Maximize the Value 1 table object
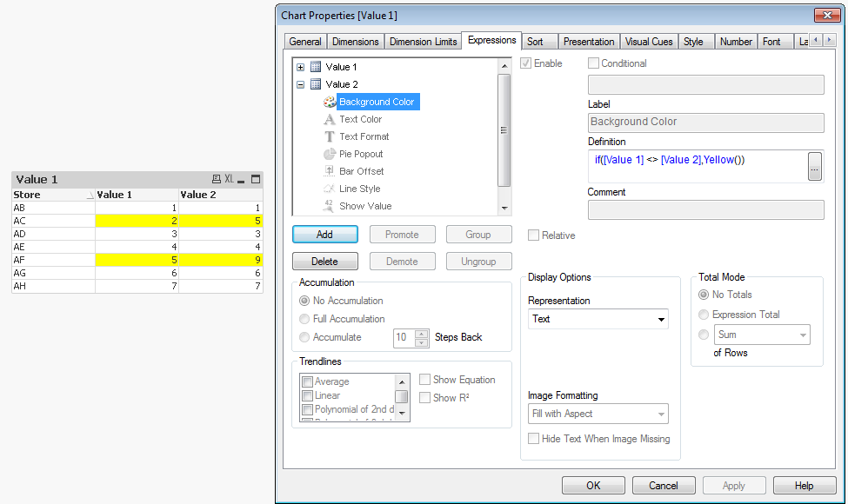The width and height of the screenshot is (848, 504). pos(256,179)
